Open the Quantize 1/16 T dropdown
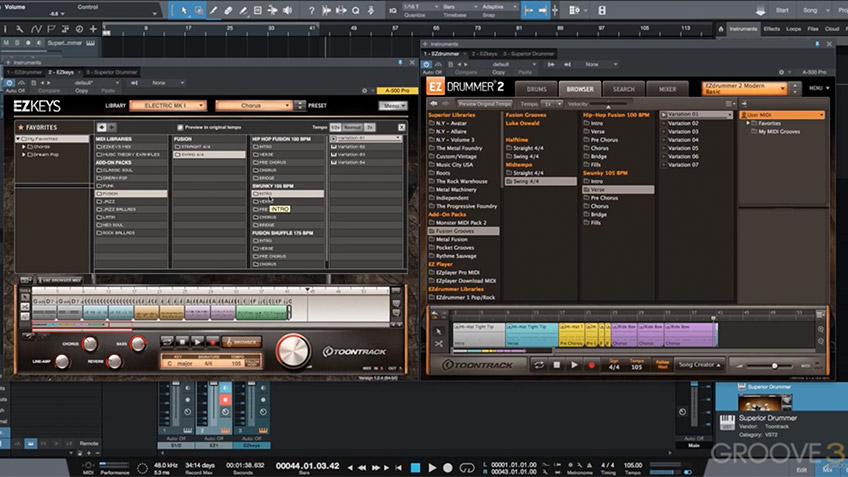Image resolution: width=848 pixels, height=477 pixels. 422,7
